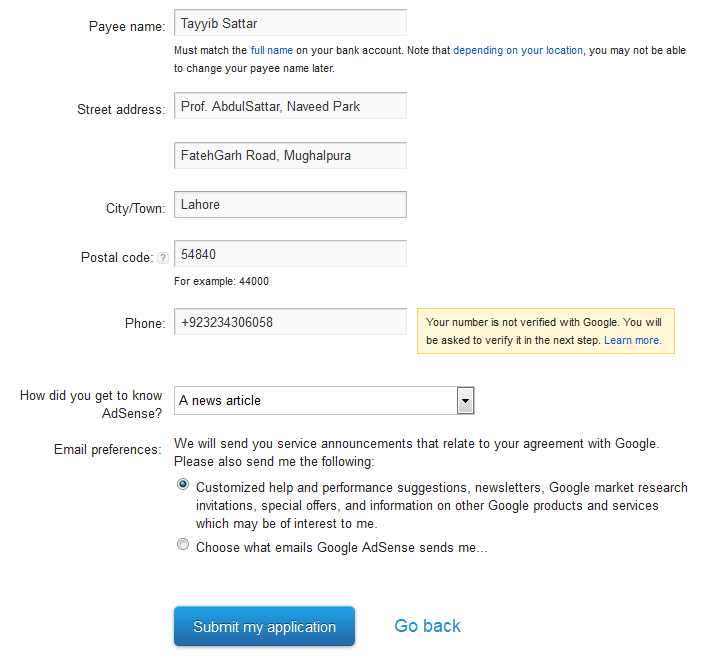This screenshot has width=710, height=660.
Task: Click into the Postal code field
Action: (290, 254)
